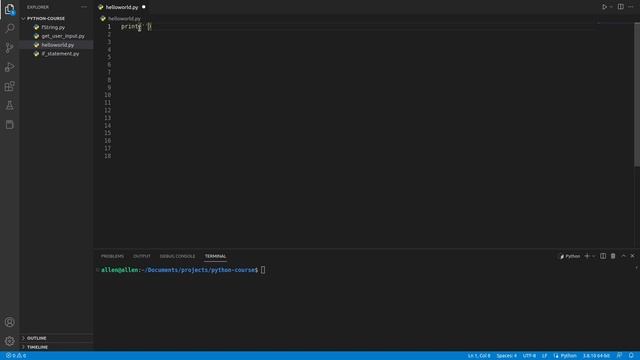Image resolution: width=640 pixels, height=360 pixels.
Task: Open the Extensions view
Action: 9,86
